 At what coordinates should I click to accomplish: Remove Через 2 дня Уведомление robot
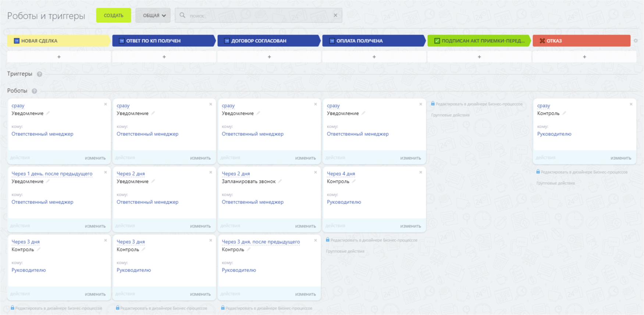[x=211, y=172]
